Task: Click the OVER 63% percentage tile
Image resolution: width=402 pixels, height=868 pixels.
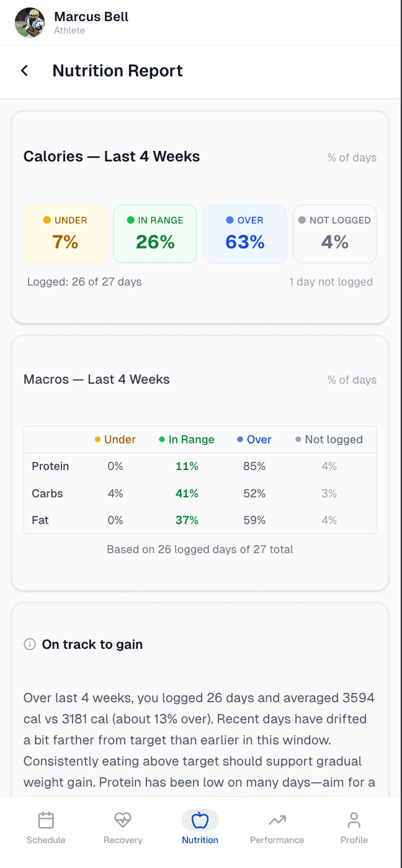Action: (244, 234)
